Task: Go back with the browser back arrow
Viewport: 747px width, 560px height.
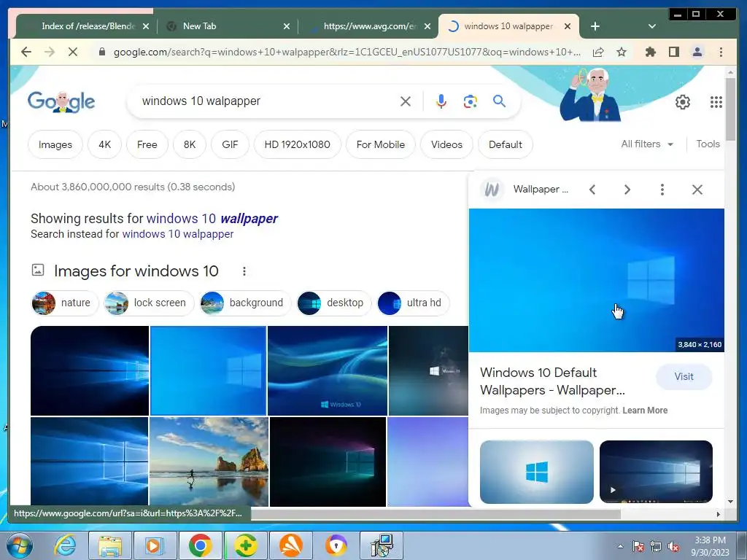Action: click(x=26, y=52)
